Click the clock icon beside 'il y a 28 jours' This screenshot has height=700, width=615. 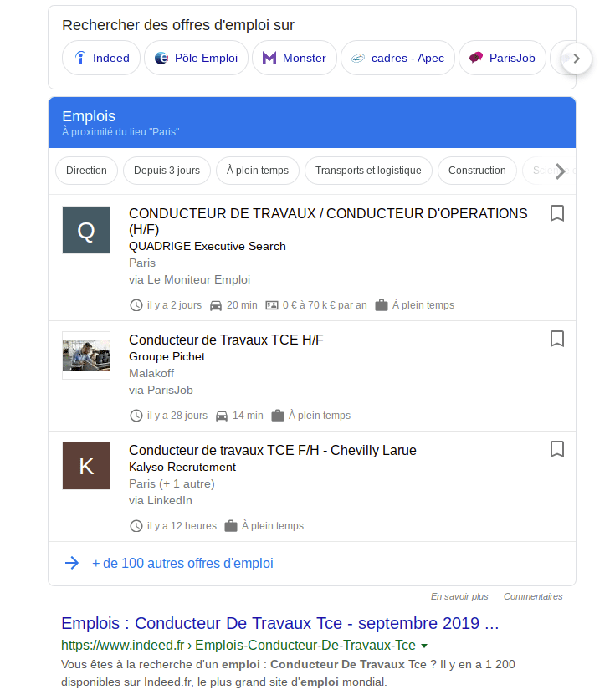point(136,416)
